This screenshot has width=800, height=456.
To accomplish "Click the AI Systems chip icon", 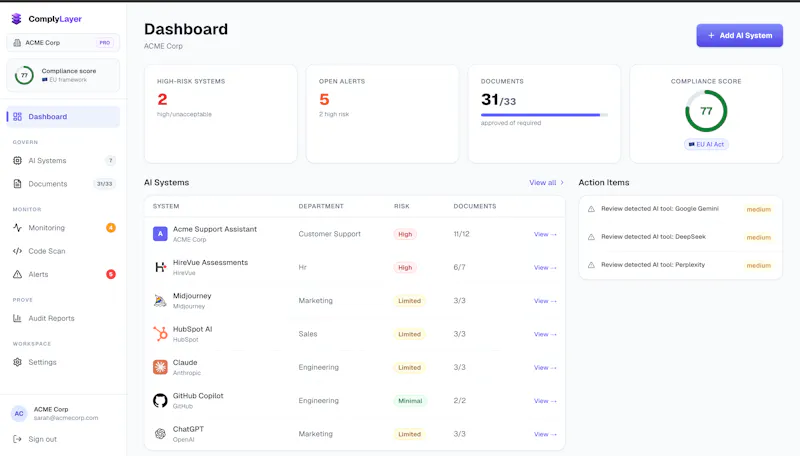I will pyautogui.click(x=17, y=161).
